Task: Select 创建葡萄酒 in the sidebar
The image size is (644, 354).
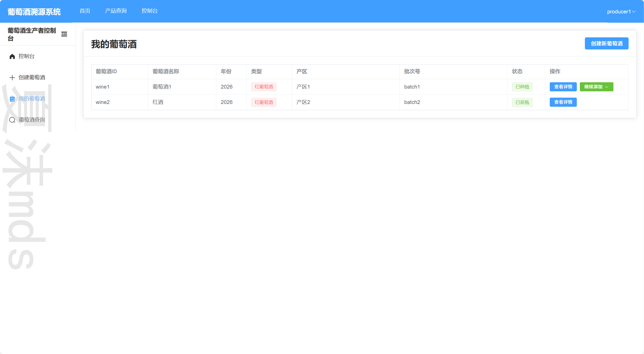Action: click(x=32, y=77)
